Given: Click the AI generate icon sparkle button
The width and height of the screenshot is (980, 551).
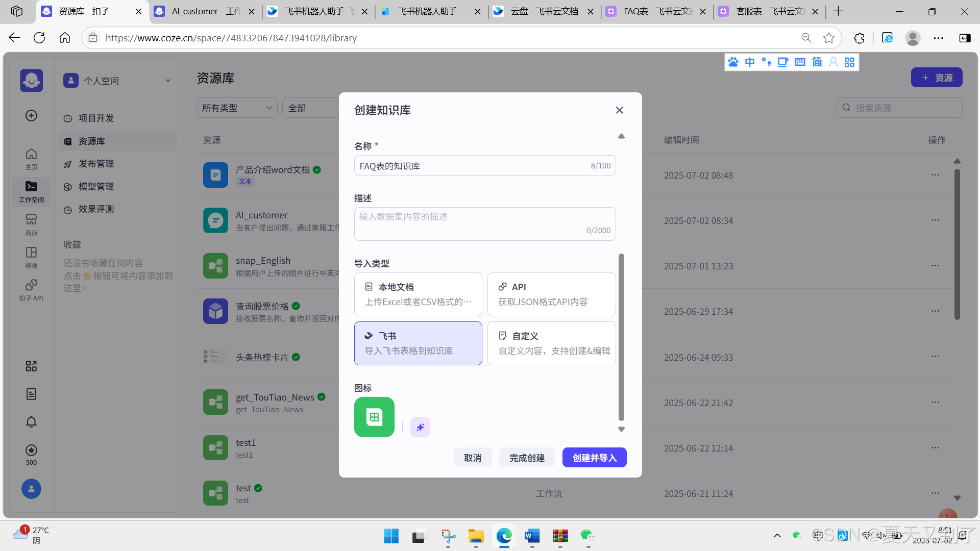Looking at the screenshot, I should click(x=420, y=427).
